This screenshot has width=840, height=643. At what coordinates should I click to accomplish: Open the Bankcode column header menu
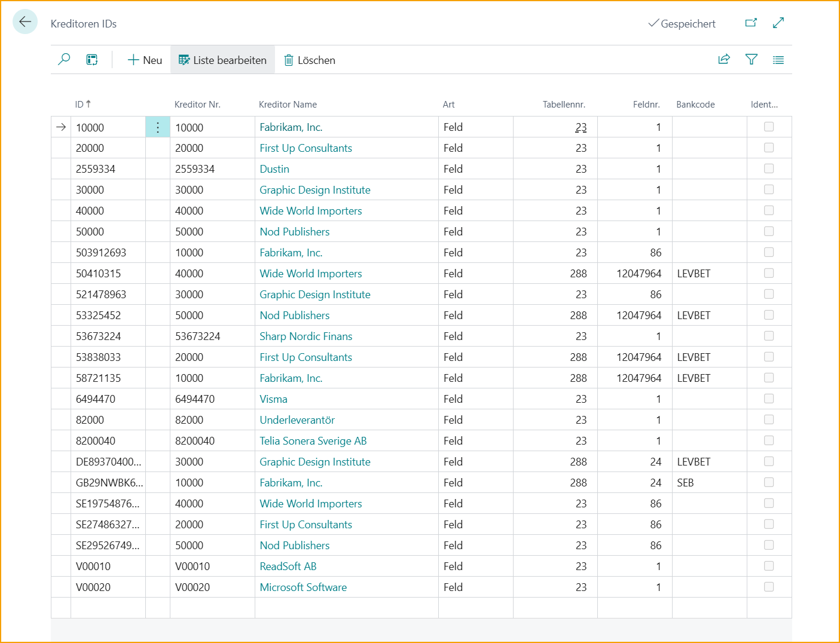click(x=695, y=105)
